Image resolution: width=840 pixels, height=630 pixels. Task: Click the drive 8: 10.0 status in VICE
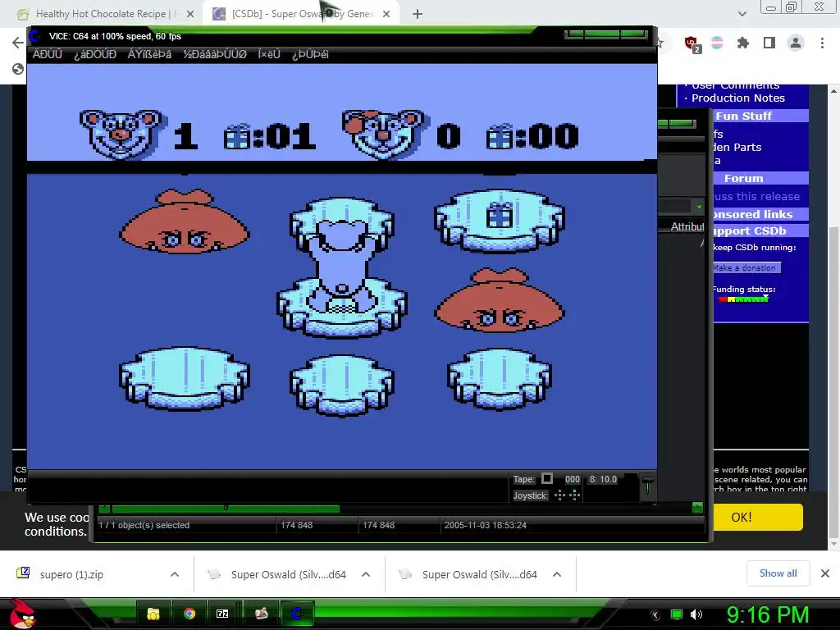pyautogui.click(x=603, y=479)
